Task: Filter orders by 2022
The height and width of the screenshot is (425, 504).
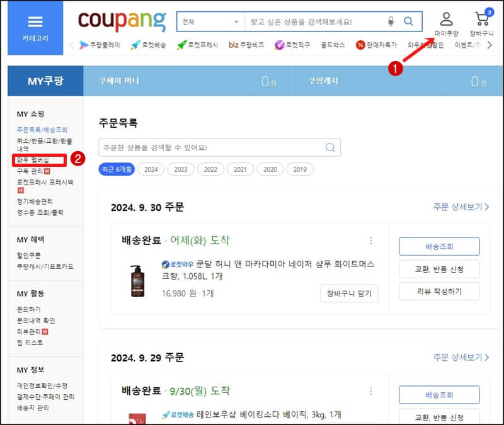Action: pyautogui.click(x=210, y=169)
